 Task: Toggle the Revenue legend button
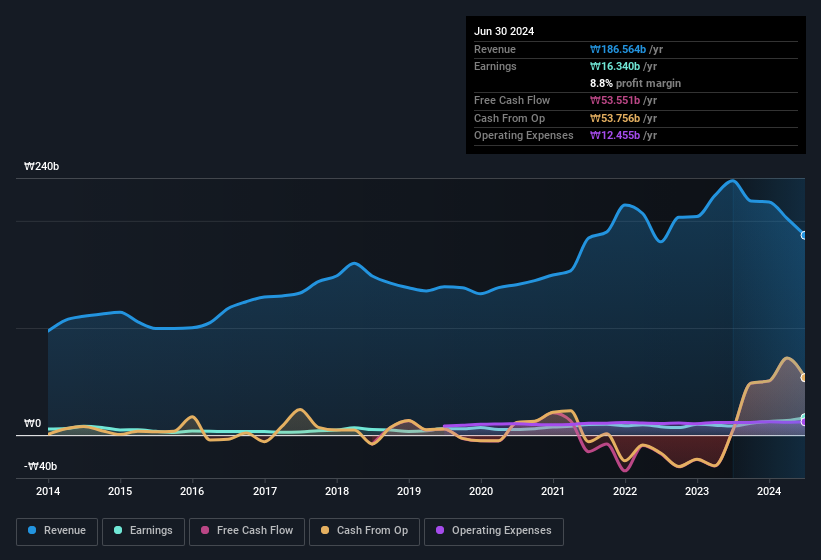(x=57, y=531)
